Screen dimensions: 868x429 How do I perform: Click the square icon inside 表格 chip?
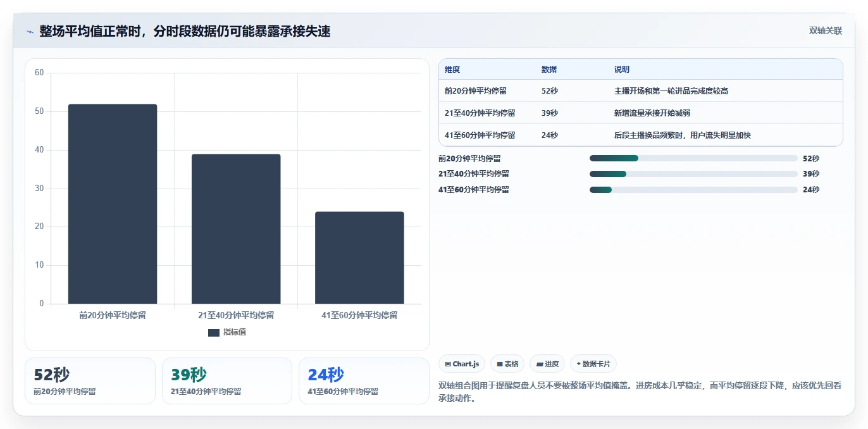click(x=500, y=364)
